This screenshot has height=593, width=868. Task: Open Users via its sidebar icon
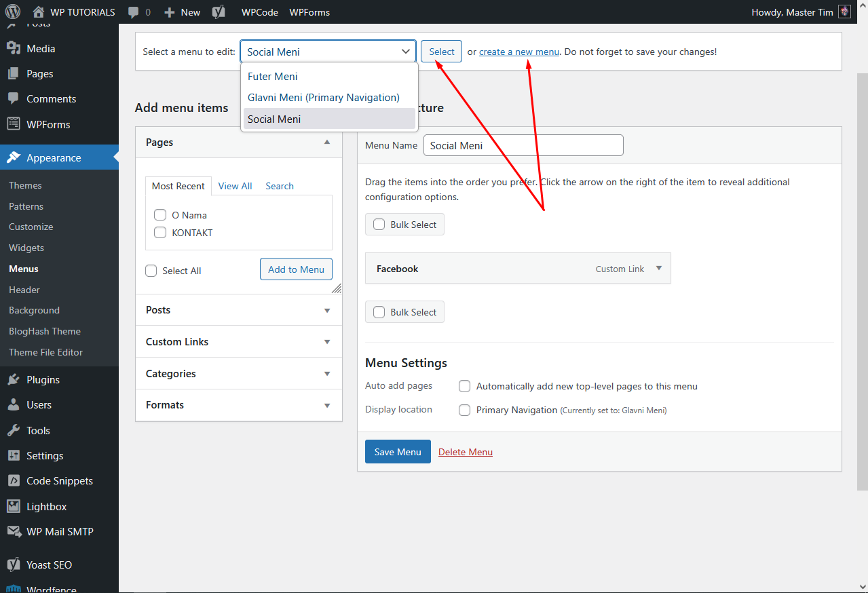(14, 405)
